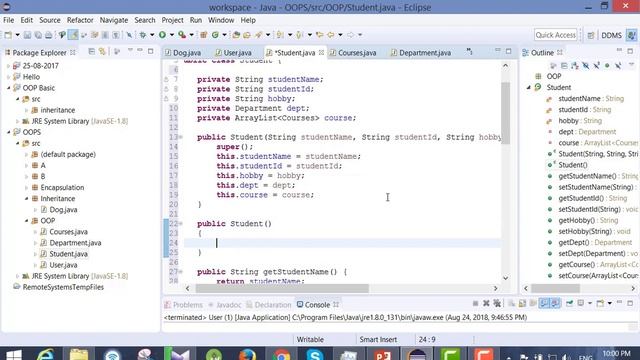This screenshot has width=640, height=360.
Task: Fold the Student constructor on line 13
Action: pos(181,137)
